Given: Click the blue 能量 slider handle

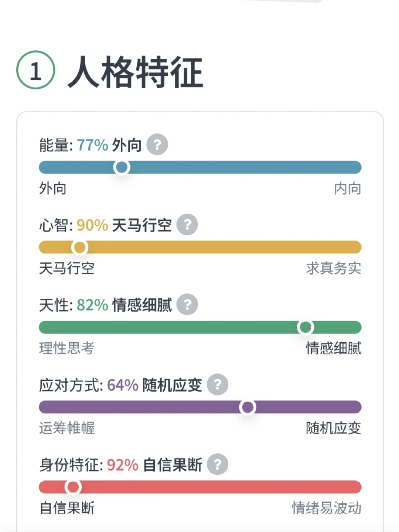Looking at the screenshot, I should coord(122,167).
